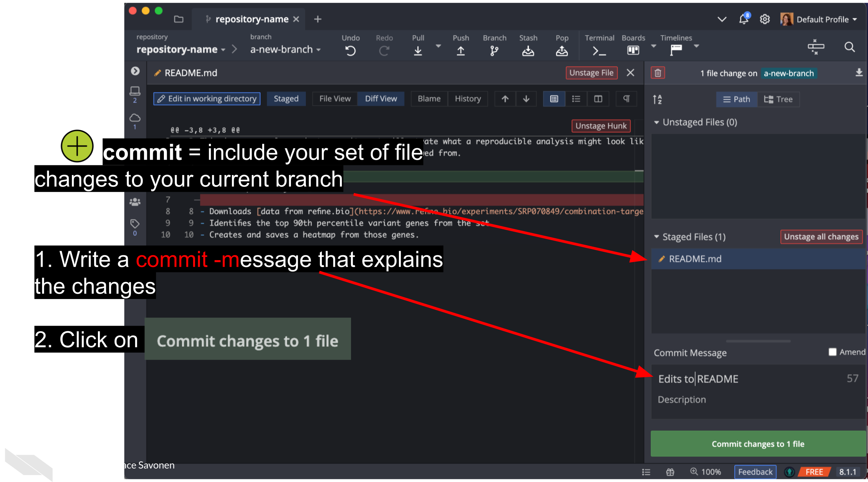Click the discard all changes trash icon

(658, 73)
